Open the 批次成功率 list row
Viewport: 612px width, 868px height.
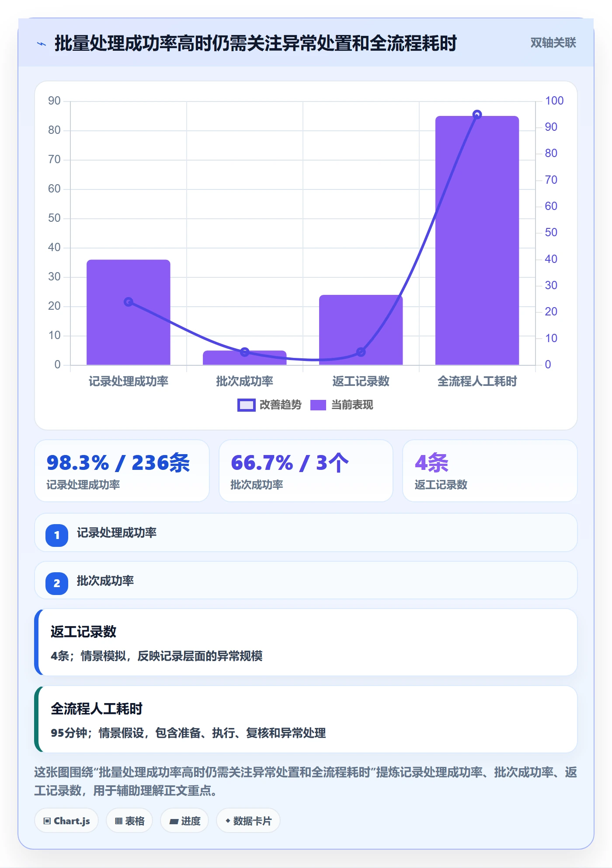[x=306, y=581]
